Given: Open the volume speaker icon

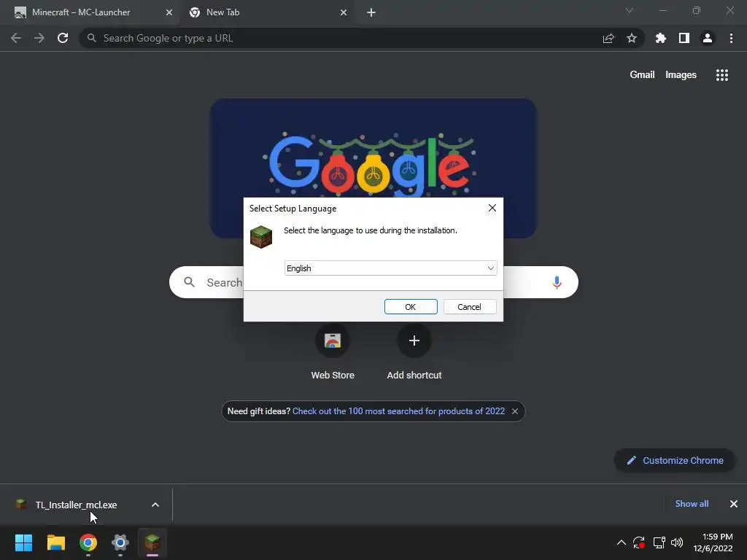Looking at the screenshot, I should pos(676,542).
